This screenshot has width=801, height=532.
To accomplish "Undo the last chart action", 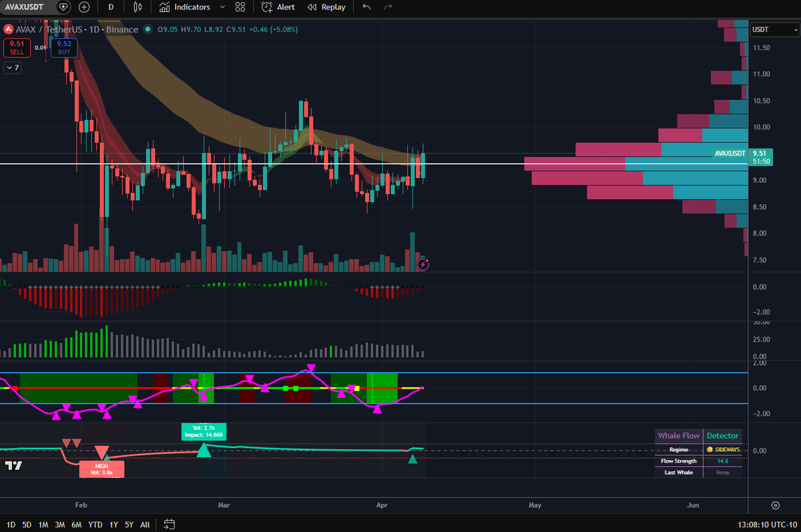I will pyautogui.click(x=366, y=7).
